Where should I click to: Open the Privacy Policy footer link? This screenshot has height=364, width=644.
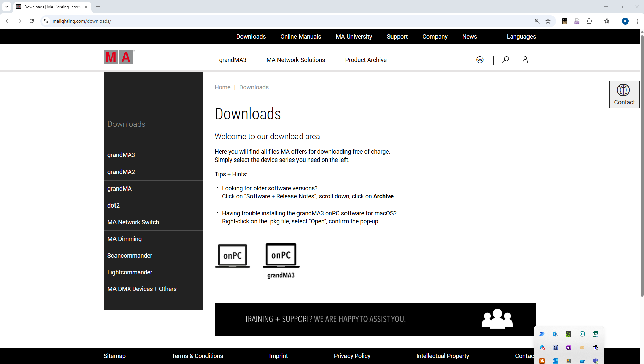click(352, 356)
